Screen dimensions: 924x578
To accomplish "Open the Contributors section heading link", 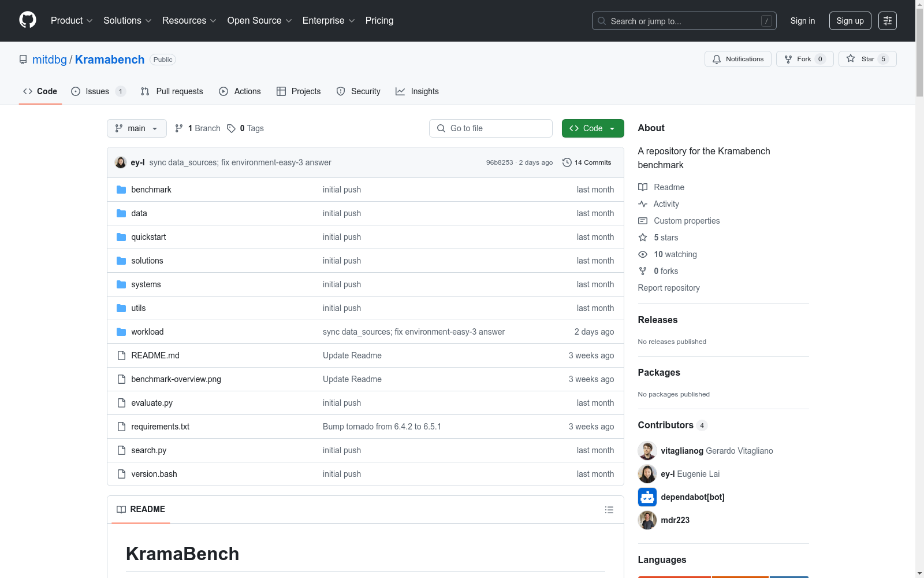I will 673,425.
